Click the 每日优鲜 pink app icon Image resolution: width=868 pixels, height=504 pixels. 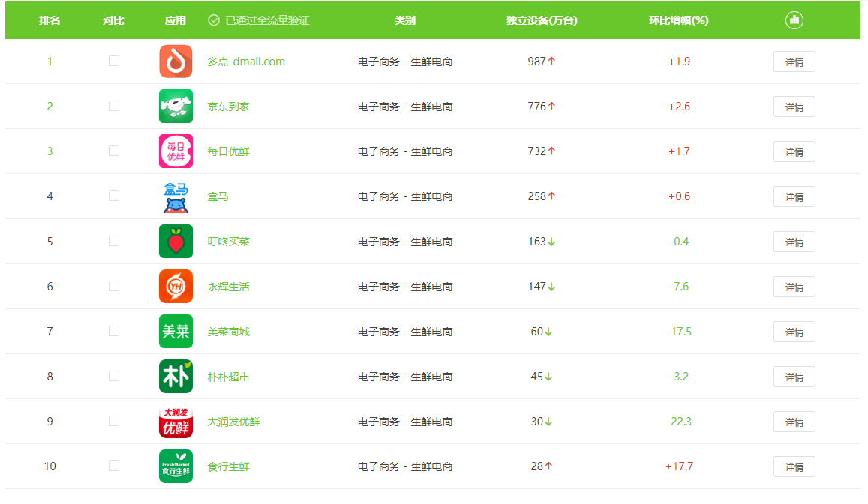point(176,151)
